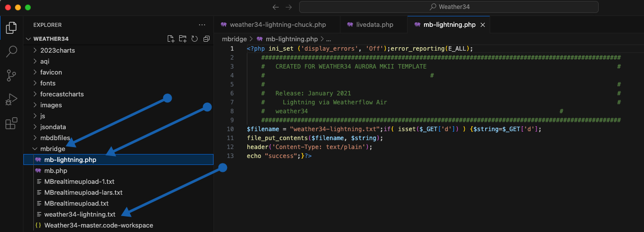Image resolution: width=644 pixels, height=232 pixels.
Task: Switch to the livedata.php tab
Action: pos(374,25)
